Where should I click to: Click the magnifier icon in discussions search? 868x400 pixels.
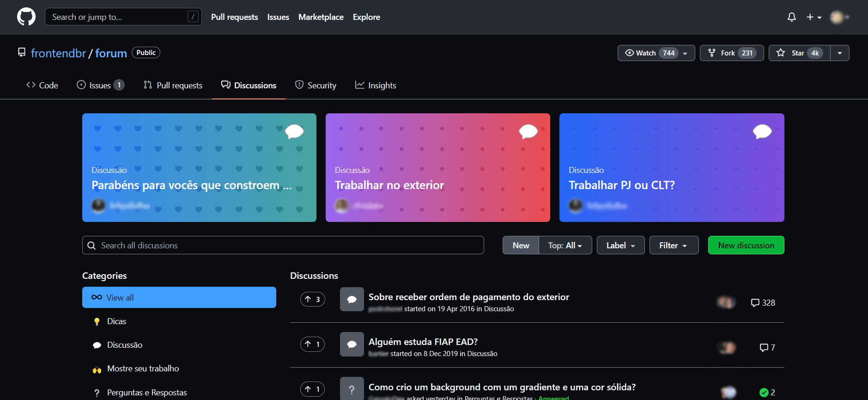[x=91, y=246]
